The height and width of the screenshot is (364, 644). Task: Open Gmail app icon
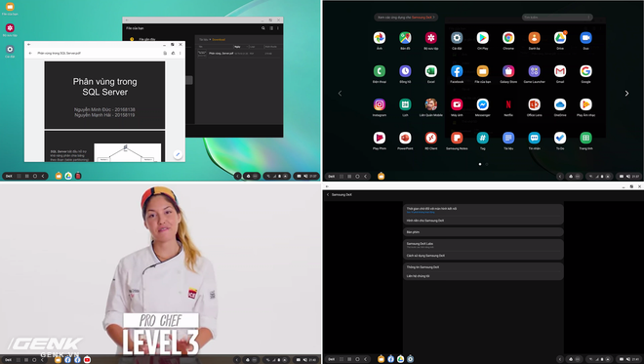560,71
